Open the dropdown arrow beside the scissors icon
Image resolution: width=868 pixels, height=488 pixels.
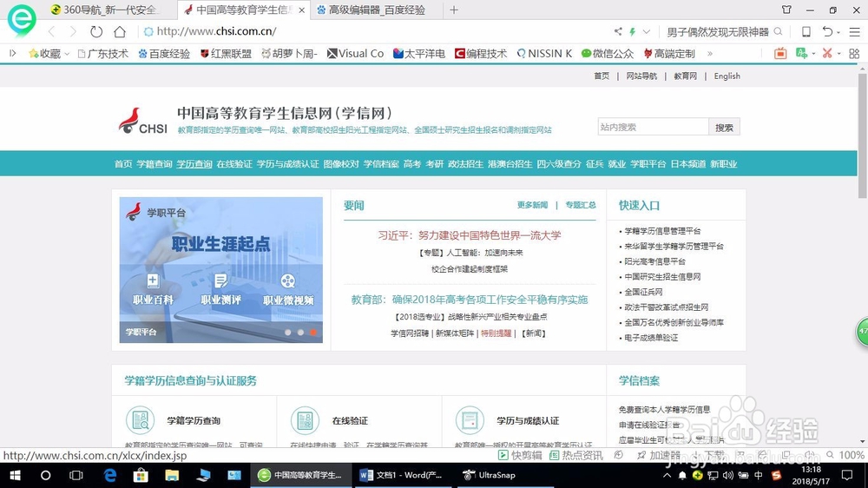point(838,54)
